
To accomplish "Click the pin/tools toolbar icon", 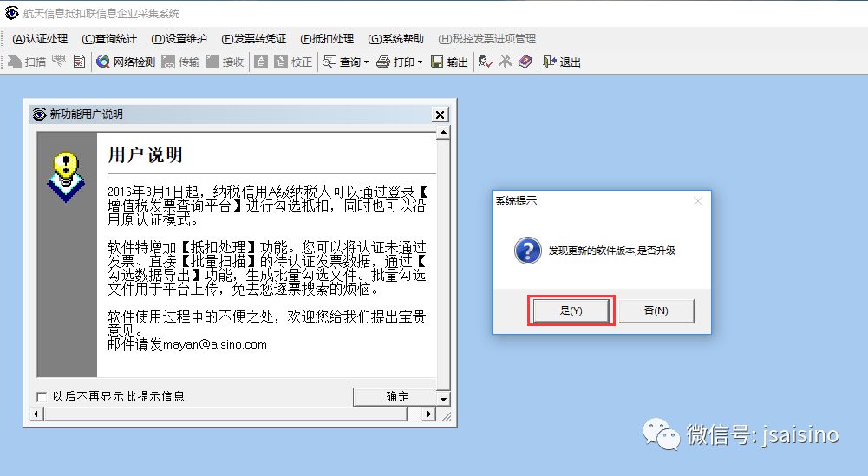I will pyautogui.click(x=505, y=62).
